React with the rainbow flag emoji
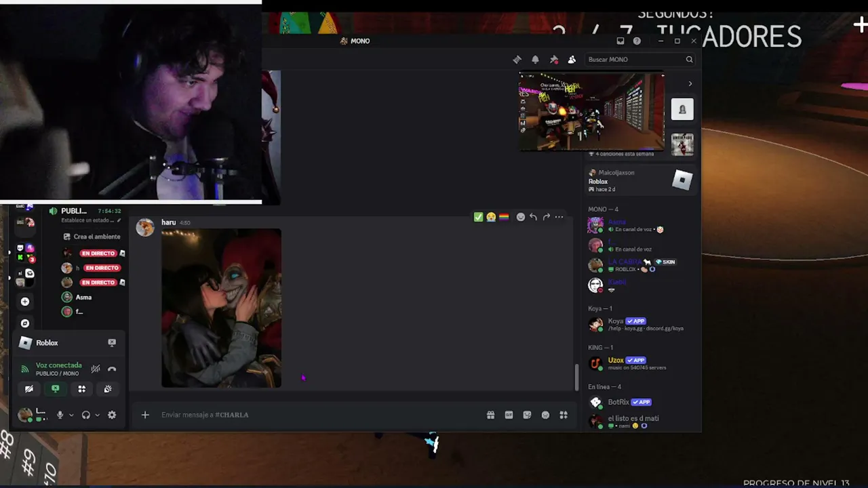868x488 pixels. 503,217
